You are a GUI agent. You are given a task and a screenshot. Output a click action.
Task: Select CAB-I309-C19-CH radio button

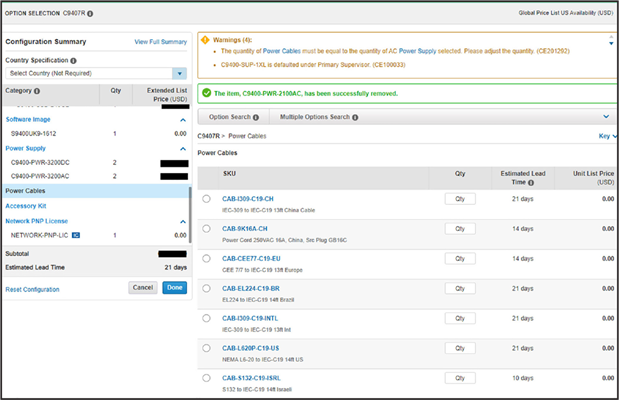click(x=206, y=199)
